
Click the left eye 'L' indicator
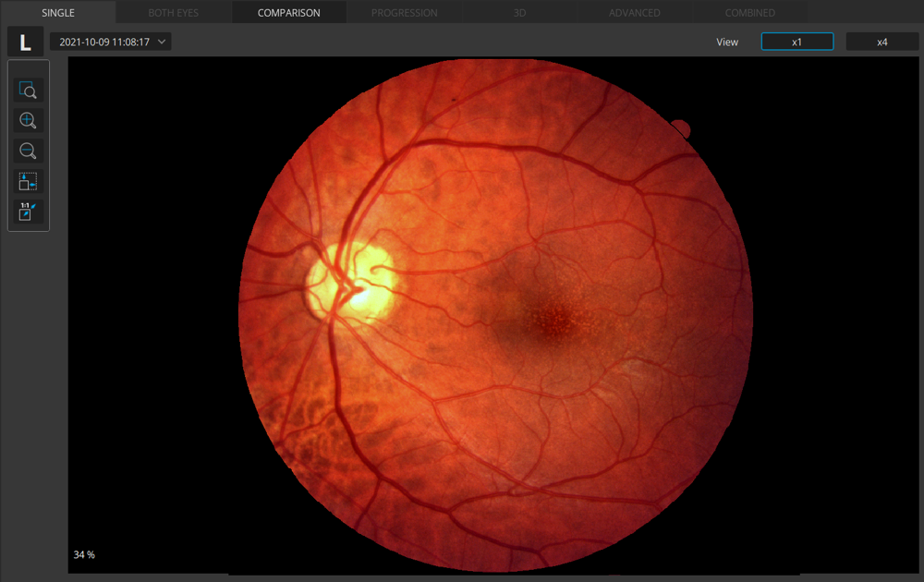tap(25, 42)
